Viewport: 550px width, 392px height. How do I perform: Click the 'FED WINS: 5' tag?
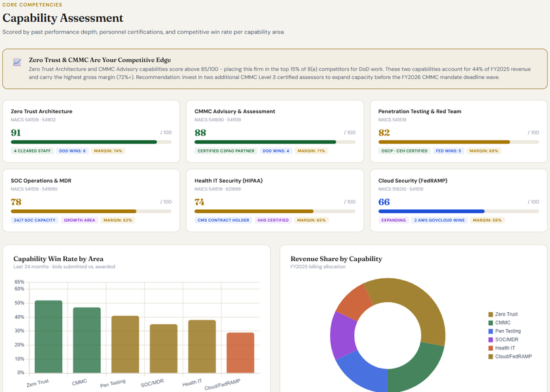(449, 151)
